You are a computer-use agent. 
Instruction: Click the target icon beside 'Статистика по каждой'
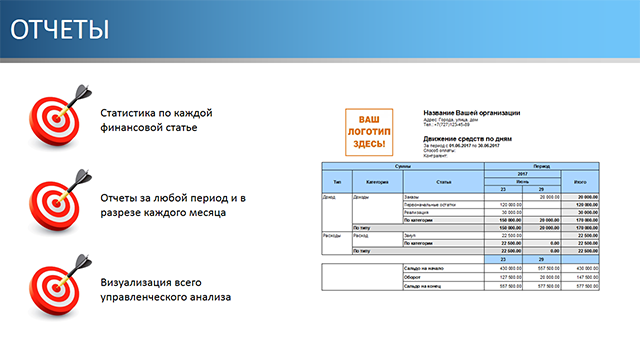pyautogui.click(x=60, y=117)
